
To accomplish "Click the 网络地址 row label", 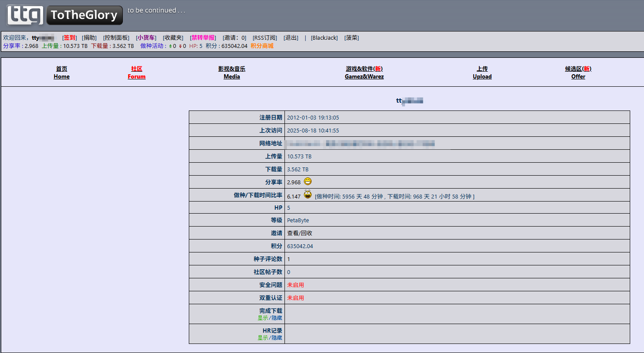I will click(271, 143).
